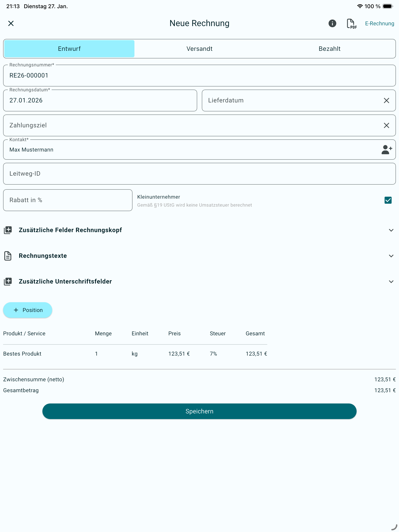Expand the Rechnungstexte section
The width and height of the screenshot is (399, 532).
pyautogui.click(x=391, y=256)
